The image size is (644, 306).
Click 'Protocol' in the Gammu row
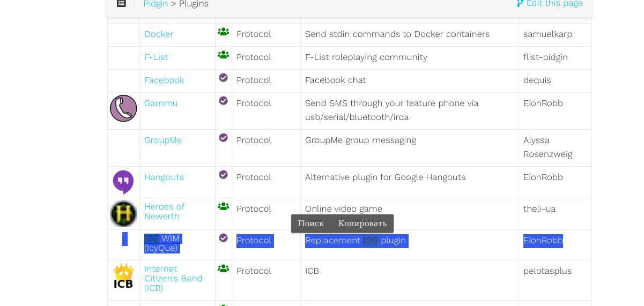(254, 103)
